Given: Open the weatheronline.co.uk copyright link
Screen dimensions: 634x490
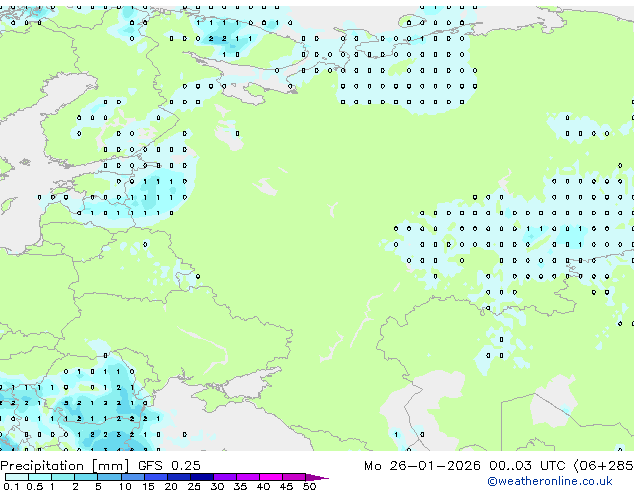Looking at the screenshot, I should (x=550, y=481).
